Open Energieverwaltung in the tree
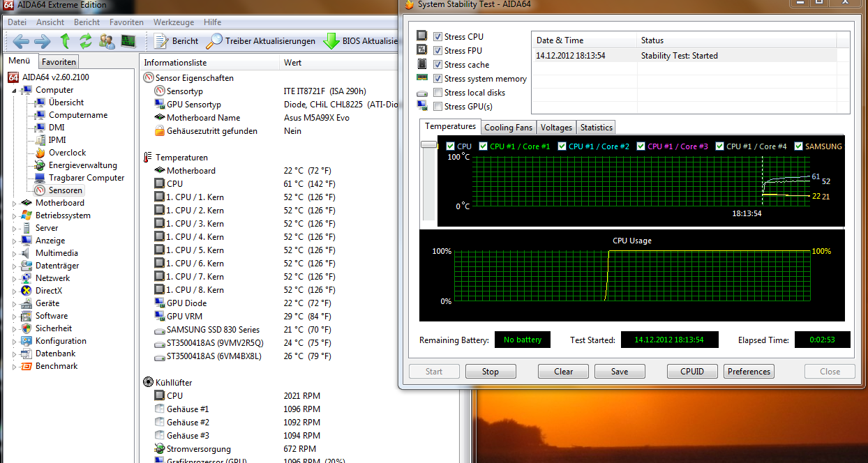This screenshot has height=463, width=868. pyautogui.click(x=83, y=165)
